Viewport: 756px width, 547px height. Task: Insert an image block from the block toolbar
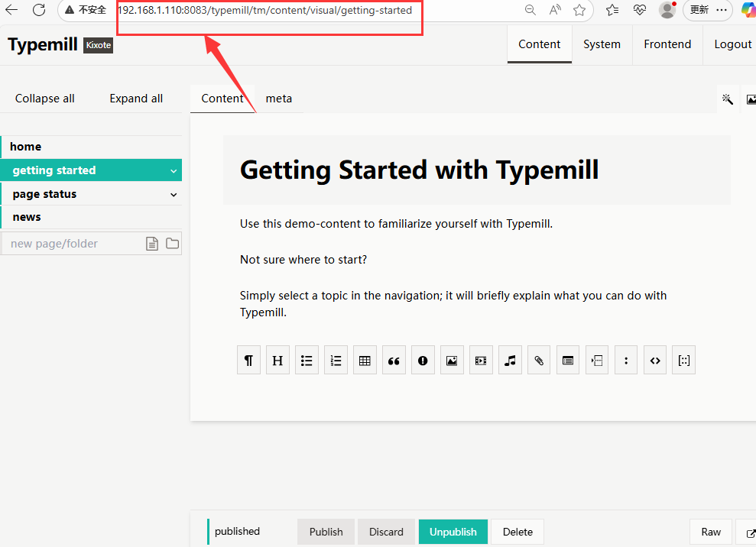pos(452,360)
